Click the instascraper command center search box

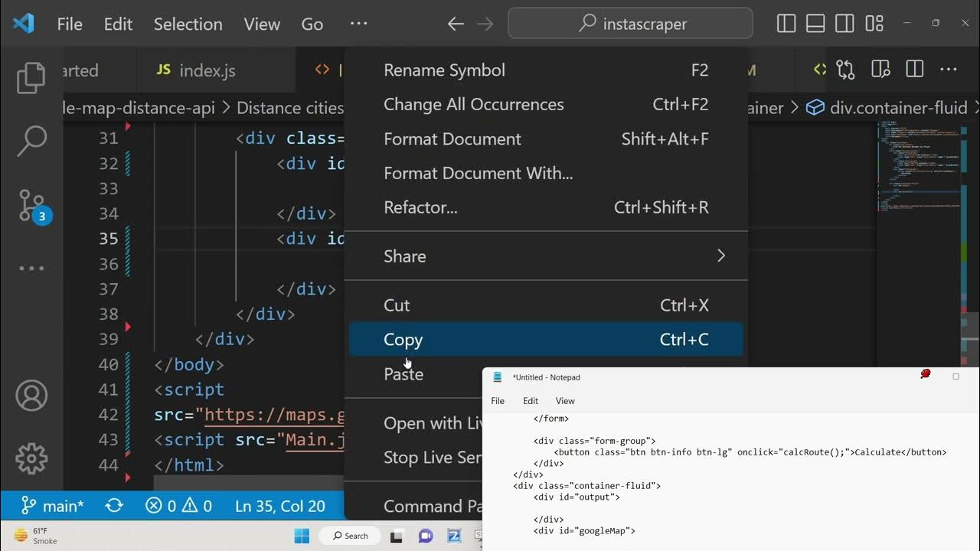point(630,24)
